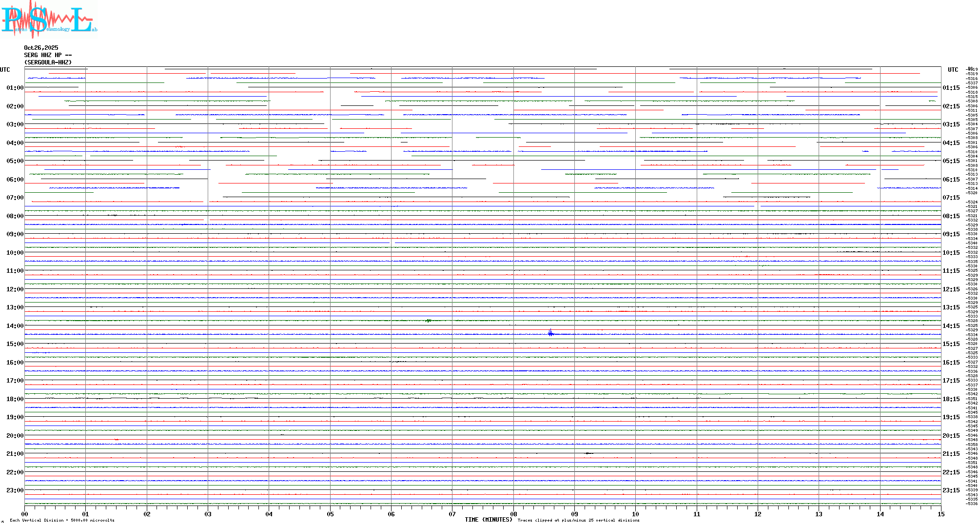Screen dimensions: 980x527
Task: Click the minute 15 tick label on bottom axis
Action: (x=941, y=514)
